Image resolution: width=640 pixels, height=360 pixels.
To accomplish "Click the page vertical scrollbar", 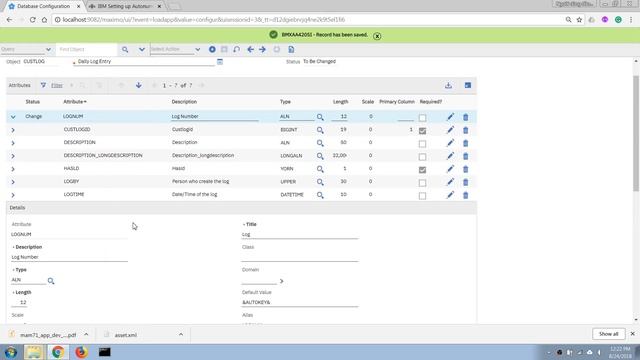I will click(x=636, y=133).
